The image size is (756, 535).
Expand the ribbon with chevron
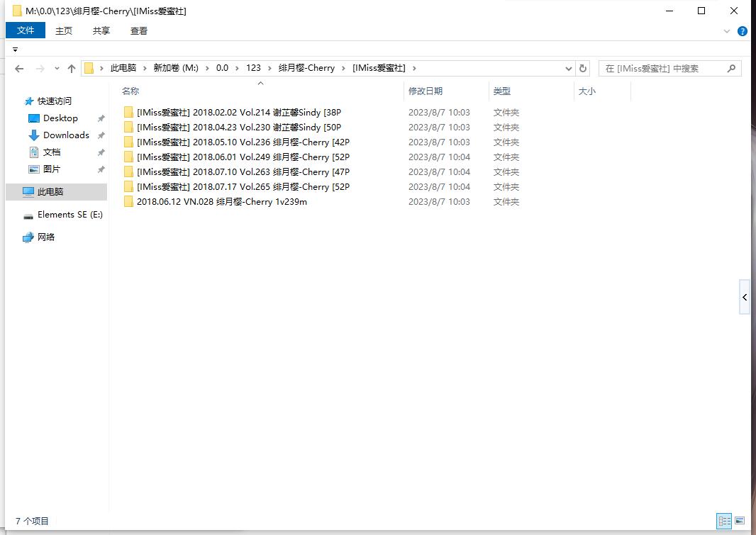tap(727, 31)
